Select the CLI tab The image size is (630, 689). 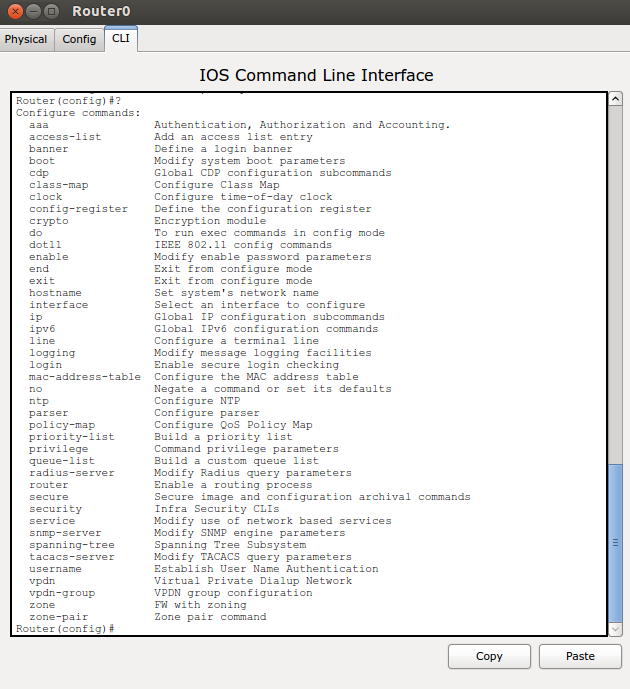(x=121, y=39)
